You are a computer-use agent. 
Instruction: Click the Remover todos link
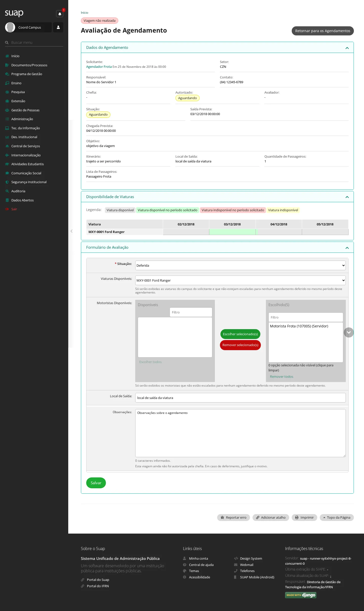pyautogui.click(x=282, y=376)
